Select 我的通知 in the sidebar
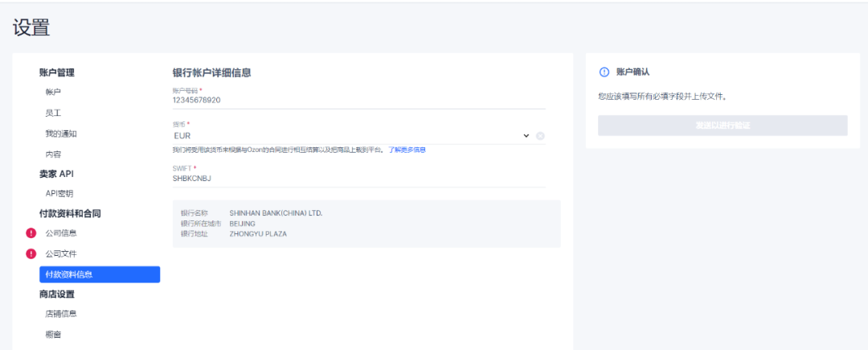Screen dimensions: 868x350 coord(61,134)
